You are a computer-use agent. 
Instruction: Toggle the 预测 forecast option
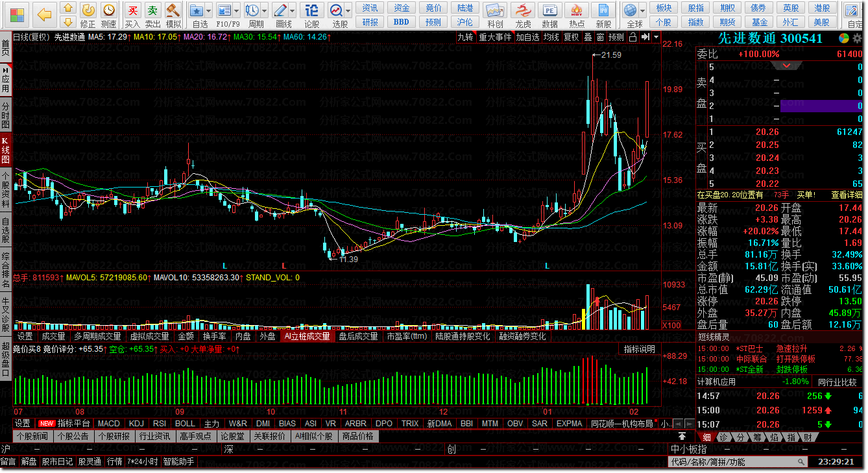(x=616, y=37)
